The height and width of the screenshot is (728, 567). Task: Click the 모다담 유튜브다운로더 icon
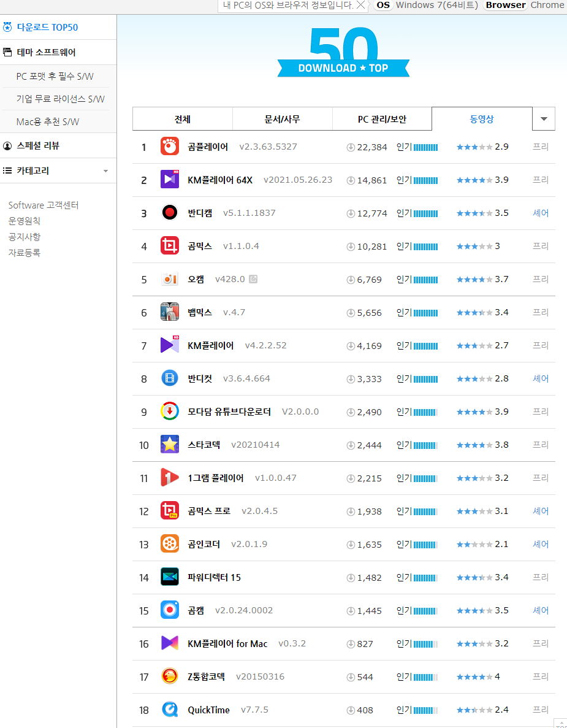pos(169,412)
